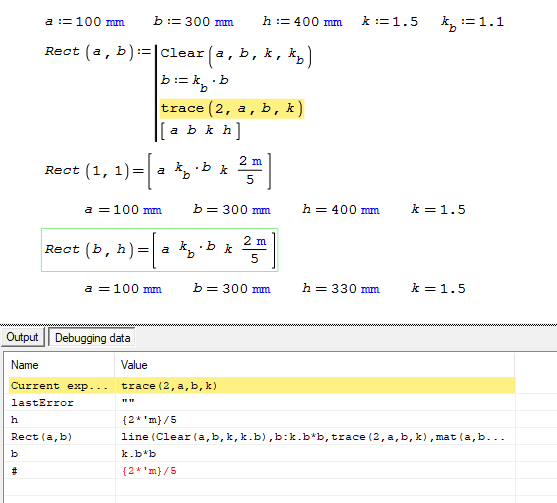Image resolution: width=557 pixels, height=503 pixels.
Task: Click the Clear(a, b, k, kb) program line
Action: point(236,55)
